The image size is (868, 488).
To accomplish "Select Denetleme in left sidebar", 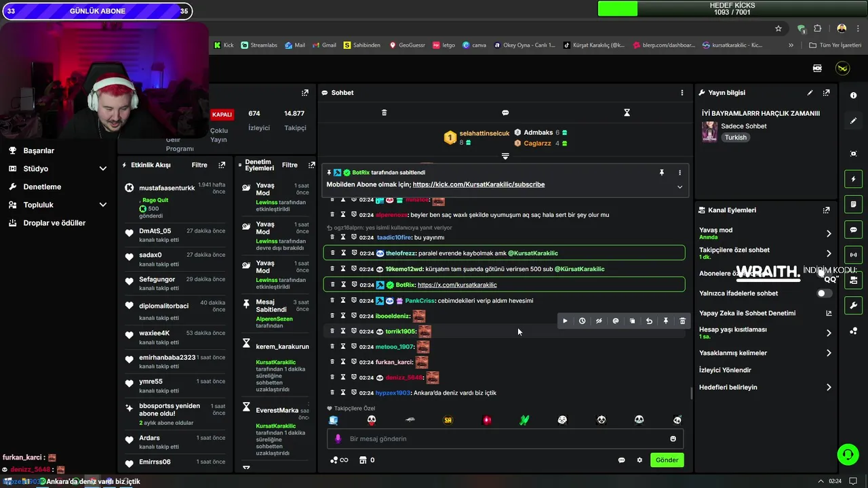I will (x=42, y=186).
